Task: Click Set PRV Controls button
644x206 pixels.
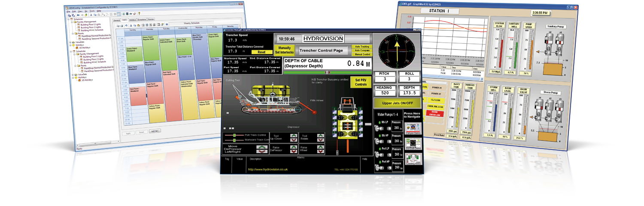Action: pyautogui.click(x=361, y=82)
